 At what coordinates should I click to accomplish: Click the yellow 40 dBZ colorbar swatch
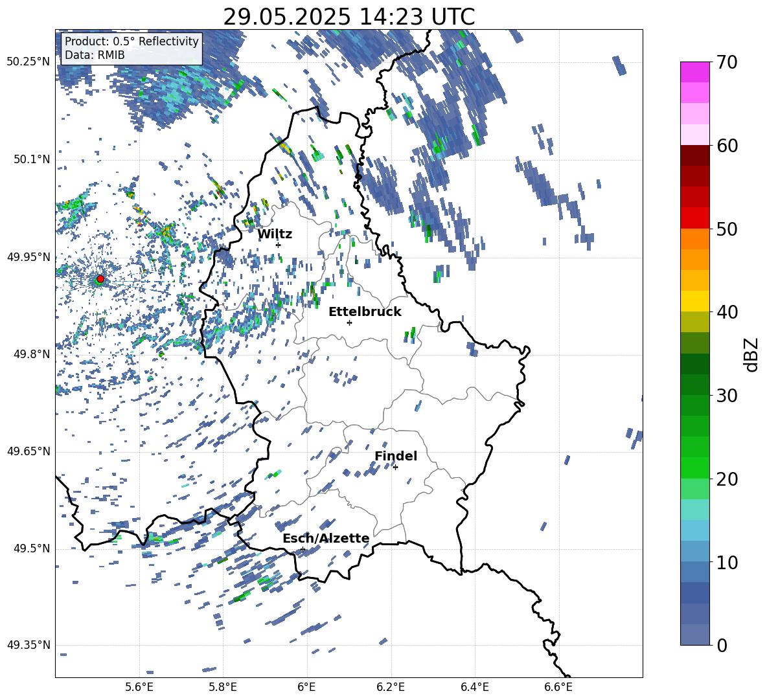[x=695, y=300]
